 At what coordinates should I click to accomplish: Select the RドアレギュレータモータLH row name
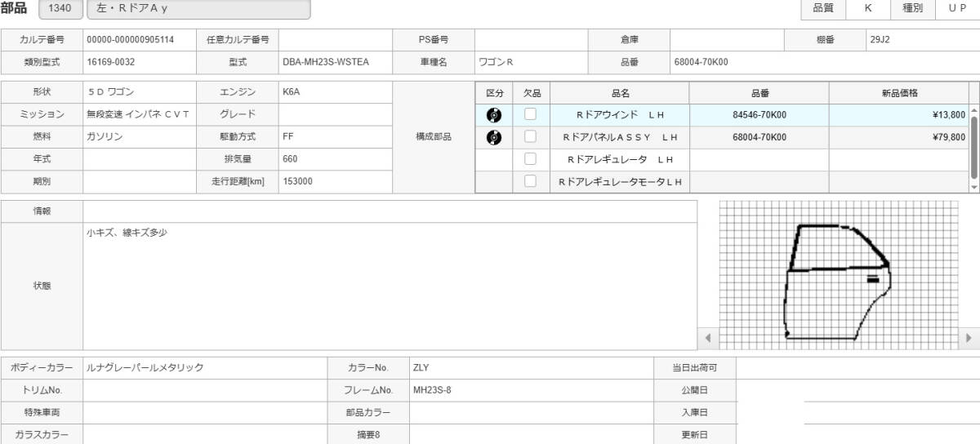point(621,181)
